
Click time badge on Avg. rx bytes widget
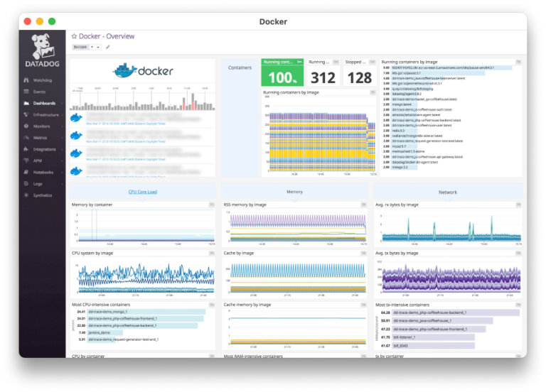[x=518, y=205]
